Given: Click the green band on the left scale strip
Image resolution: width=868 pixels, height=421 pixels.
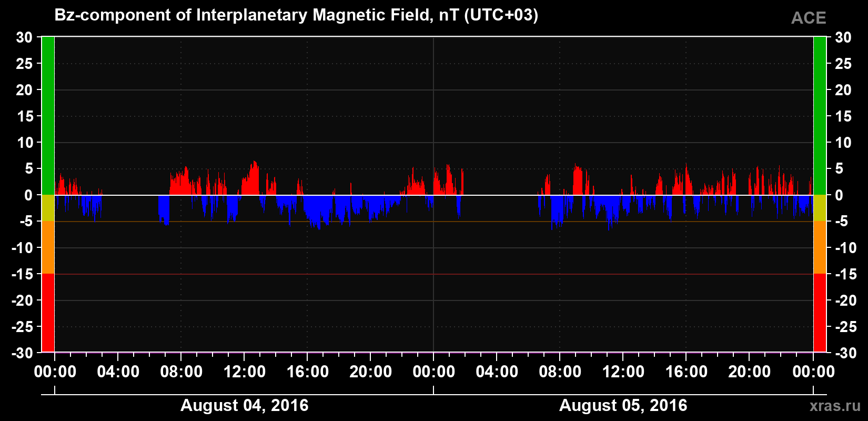Looking at the screenshot, I should click(48, 116).
